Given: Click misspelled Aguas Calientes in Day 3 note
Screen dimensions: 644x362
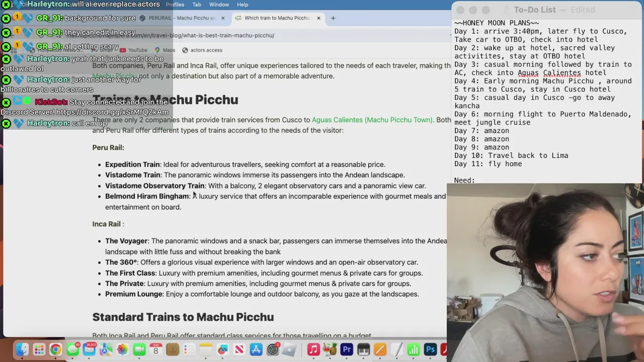Looking at the screenshot, I should [x=549, y=73].
